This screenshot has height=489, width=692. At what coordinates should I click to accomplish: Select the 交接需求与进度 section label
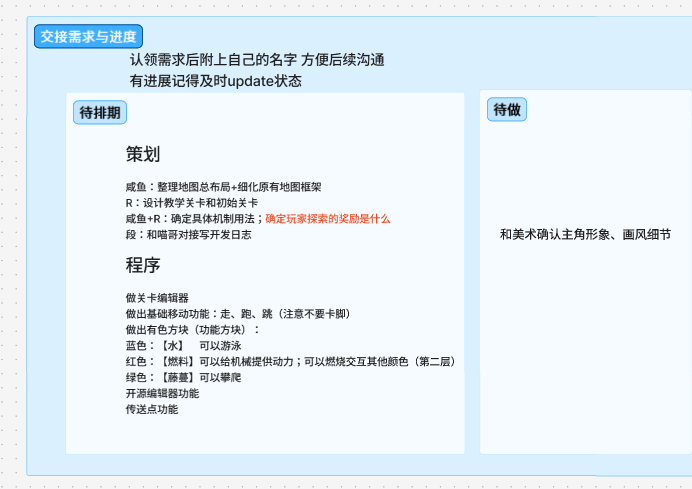click(88, 37)
